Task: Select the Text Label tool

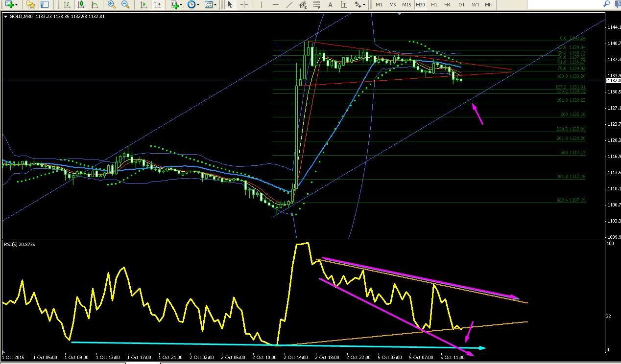Action: coord(344,4)
